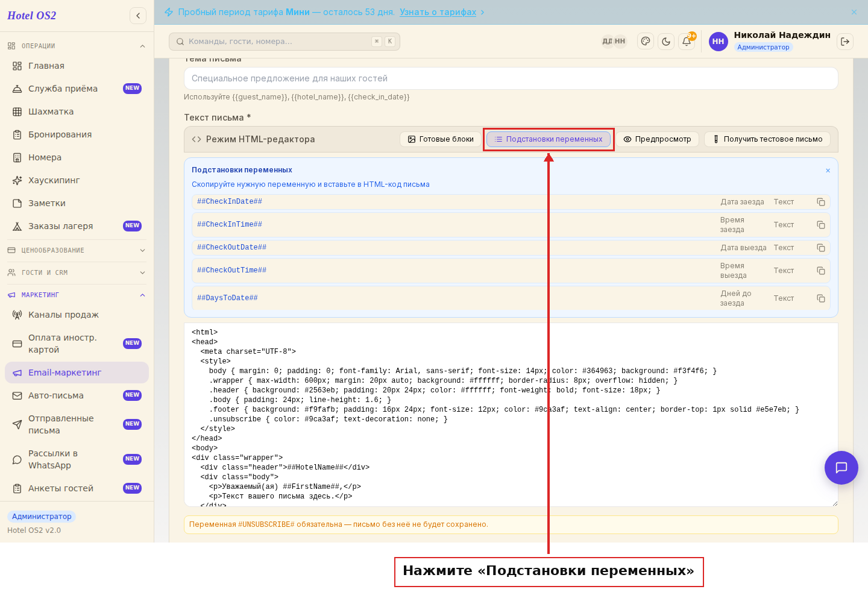Expand the ЦЕНООБРАЗОВАНИЕ section
868x601 pixels.
pyautogui.click(x=77, y=250)
